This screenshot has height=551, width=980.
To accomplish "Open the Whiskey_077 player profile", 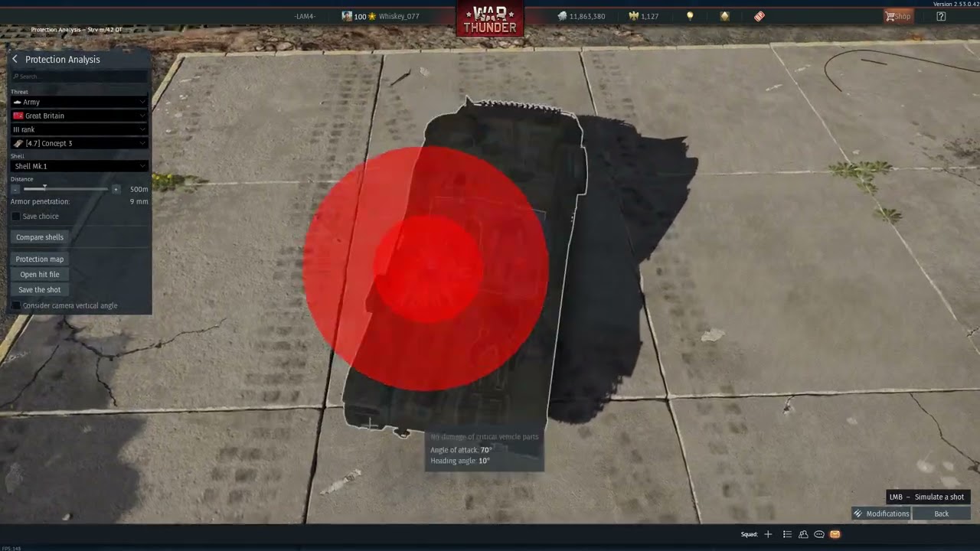I will [399, 16].
